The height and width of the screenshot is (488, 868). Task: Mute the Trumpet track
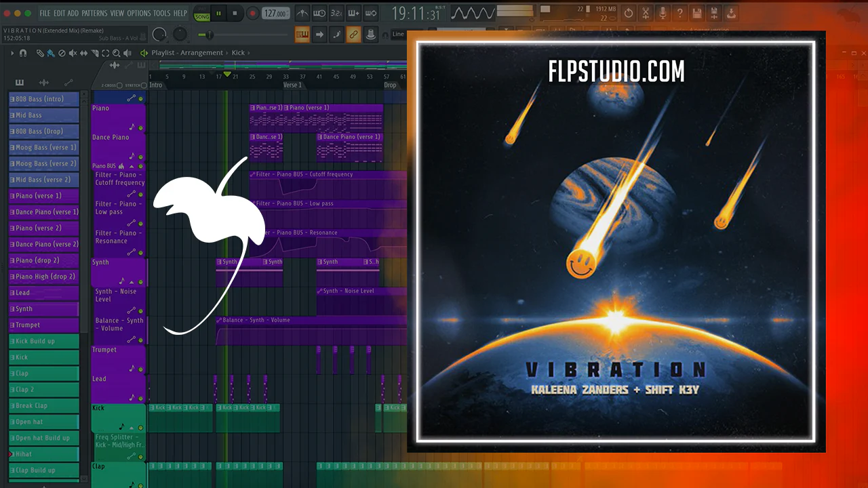[x=141, y=369]
